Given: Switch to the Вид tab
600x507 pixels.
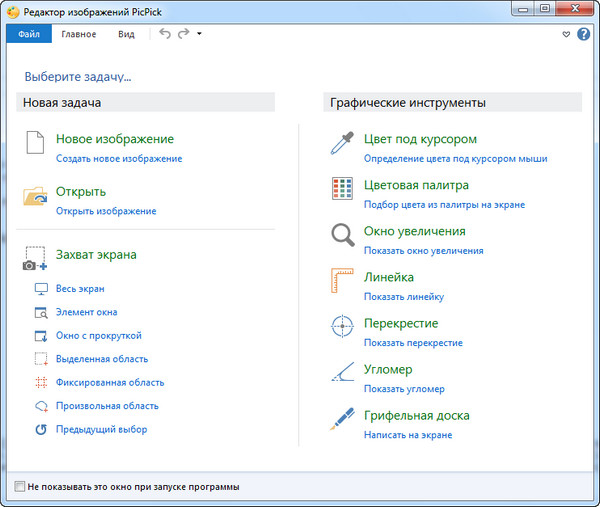Looking at the screenshot, I should [x=126, y=34].
